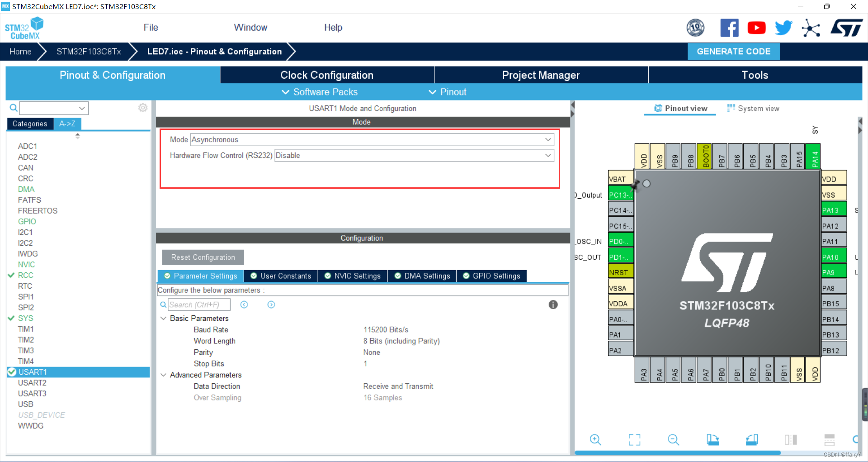This screenshot has width=868, height=462.
Task: Zoom out on the chip pinout
Action: (673, 440)
